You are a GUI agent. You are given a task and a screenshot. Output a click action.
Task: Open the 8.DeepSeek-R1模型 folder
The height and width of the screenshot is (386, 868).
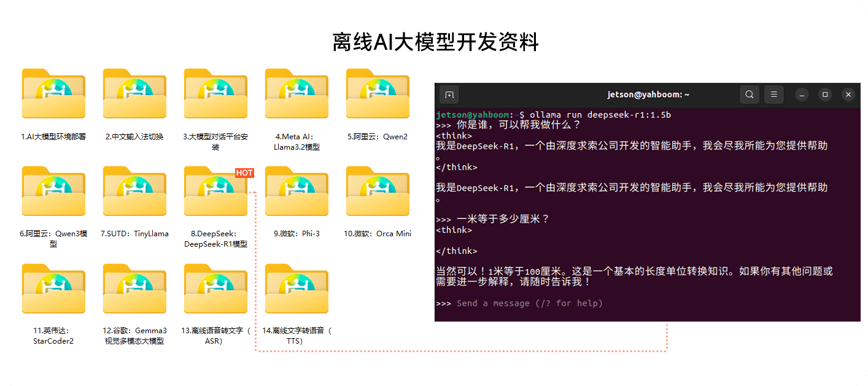click(x=215, y=191)
